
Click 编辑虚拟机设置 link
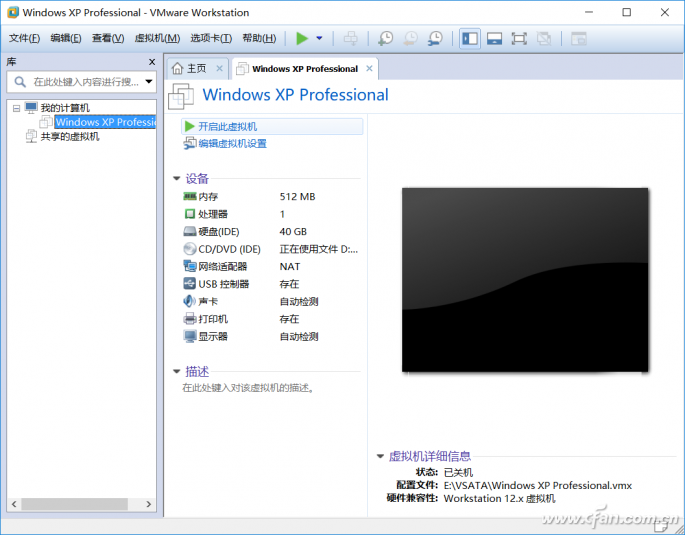point(232,144)
